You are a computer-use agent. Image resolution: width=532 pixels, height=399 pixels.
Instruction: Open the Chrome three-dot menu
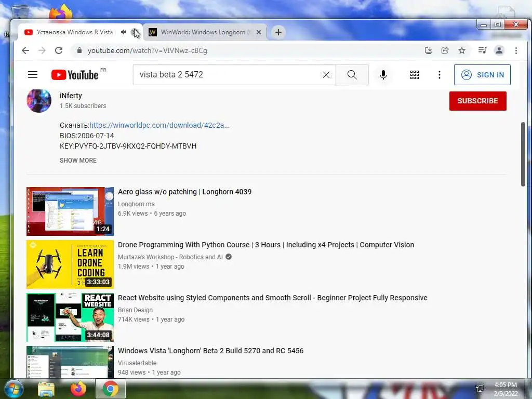click(x=516, y=50)
